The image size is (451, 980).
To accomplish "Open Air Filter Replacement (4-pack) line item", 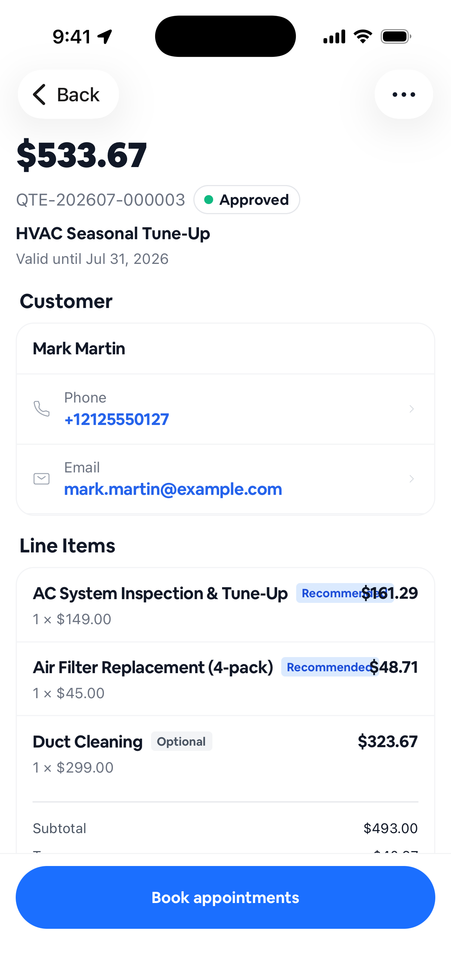I will coord(225,679).
